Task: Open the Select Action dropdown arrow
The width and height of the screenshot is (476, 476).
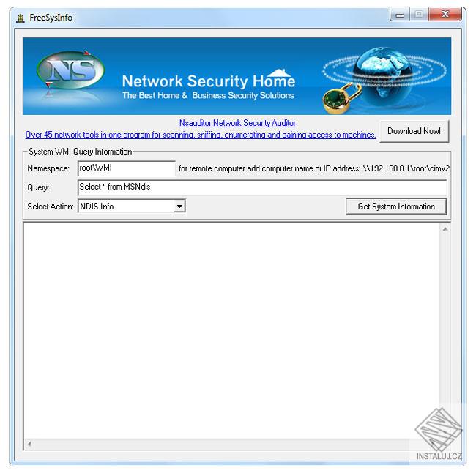Action: (x=179, y=207)
